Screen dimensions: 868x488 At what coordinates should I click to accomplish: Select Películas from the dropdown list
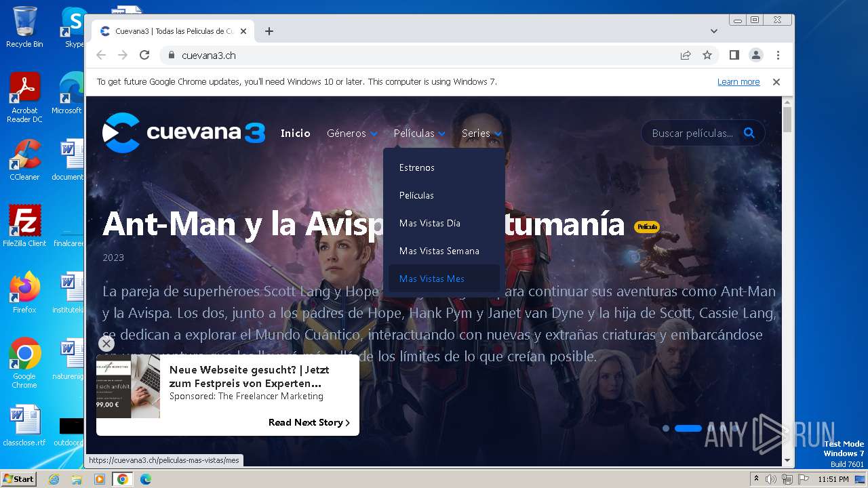pos(443,195)
